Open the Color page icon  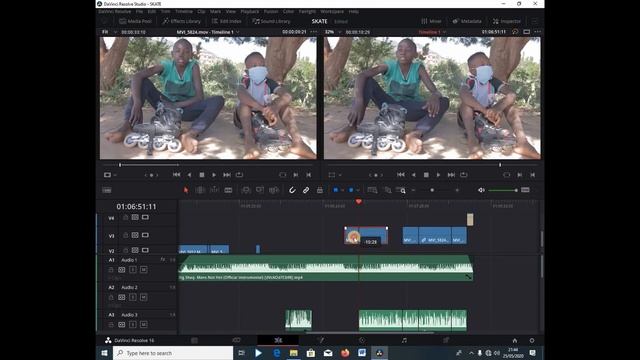[362, 340]
